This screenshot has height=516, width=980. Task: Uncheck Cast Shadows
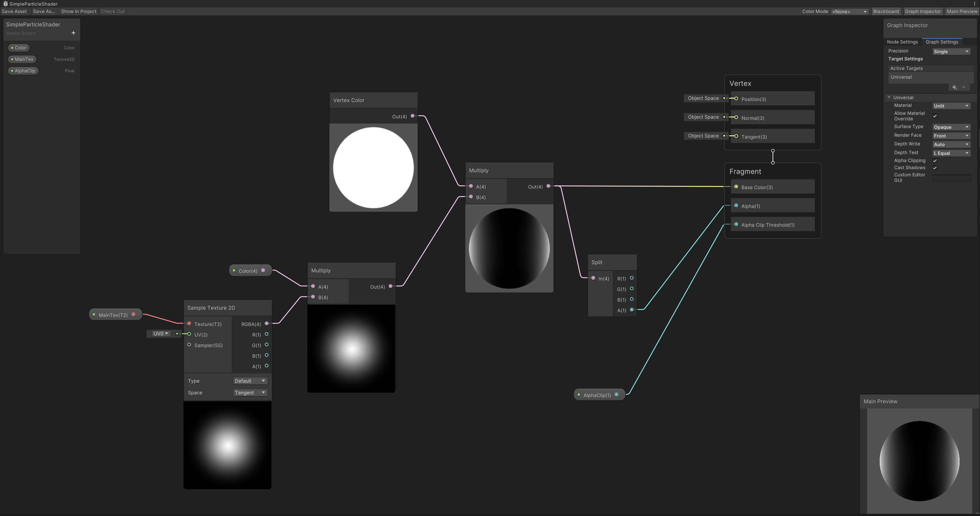[x=935, y=168]
